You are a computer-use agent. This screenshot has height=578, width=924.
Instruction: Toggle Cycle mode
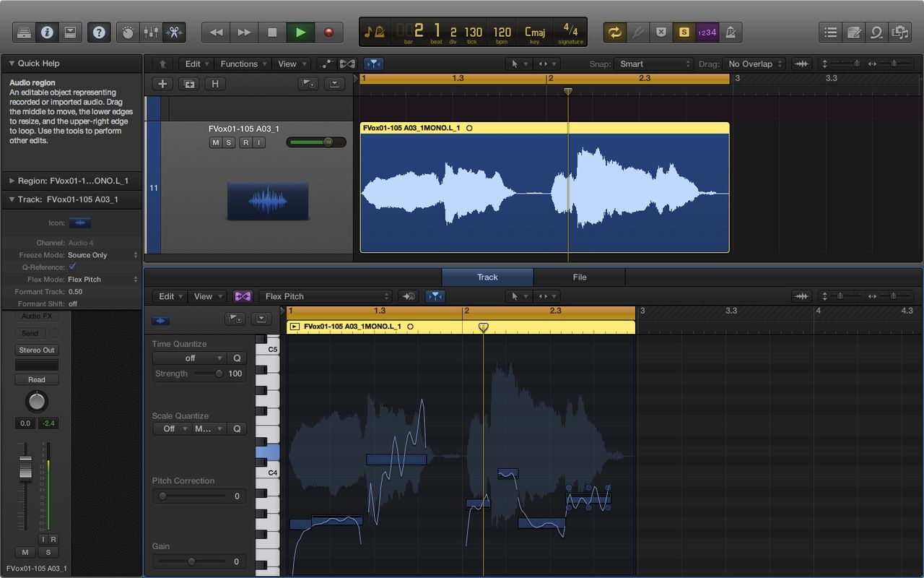pos(614,32)
